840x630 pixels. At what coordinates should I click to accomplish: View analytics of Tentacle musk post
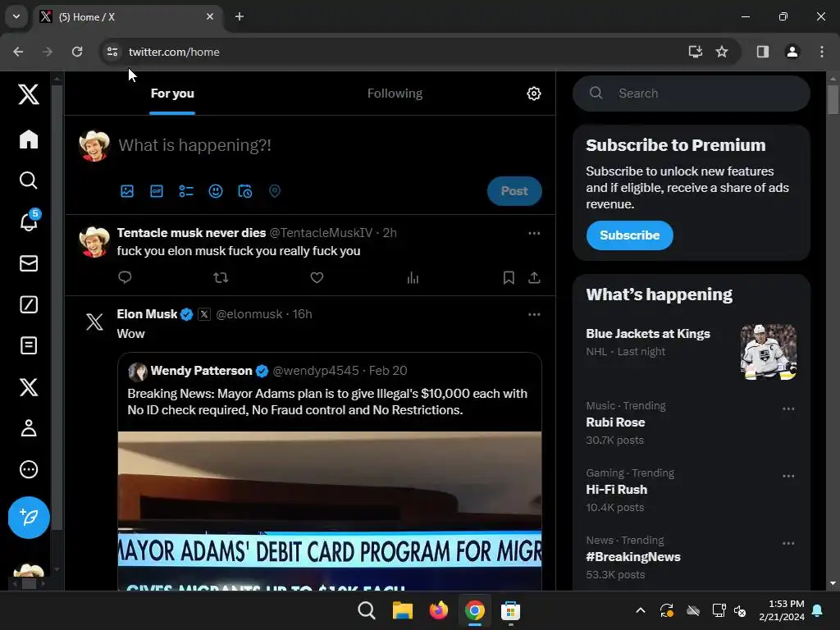coord(413,277)
